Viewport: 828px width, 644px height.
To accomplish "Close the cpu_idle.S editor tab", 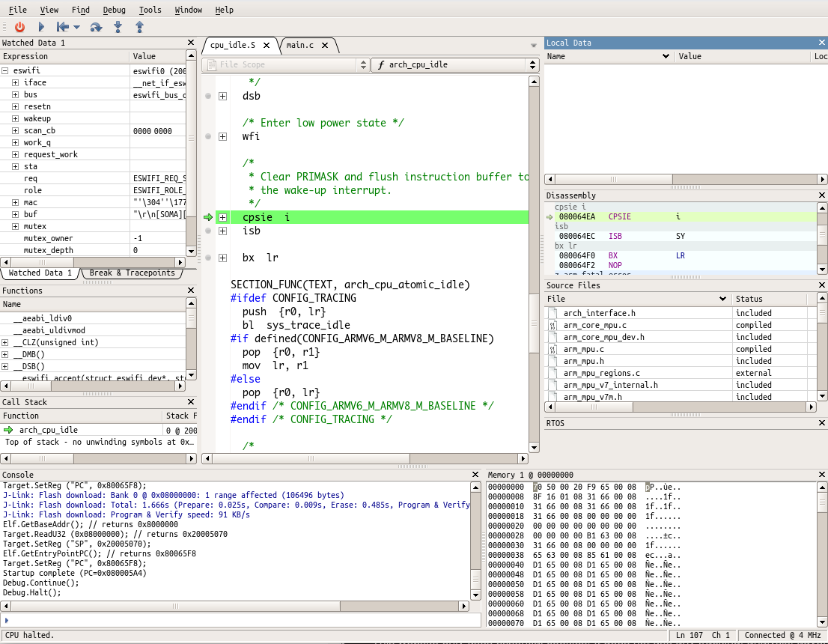I will click(x=267, y=46).
